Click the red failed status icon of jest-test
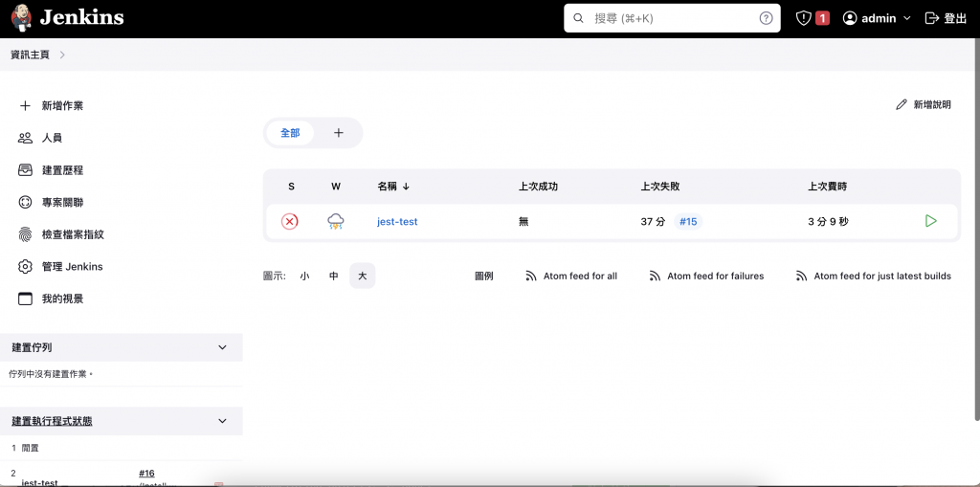The height and width of the screenshot is (487, 980). tap(289, 221)
